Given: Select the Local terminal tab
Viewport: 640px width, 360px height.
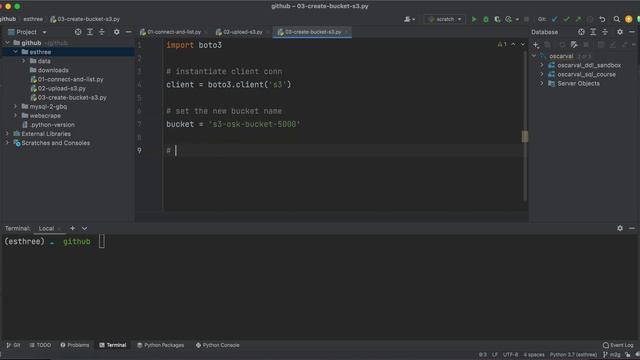Looking at the screenshot, I should [x=46, y=228].
